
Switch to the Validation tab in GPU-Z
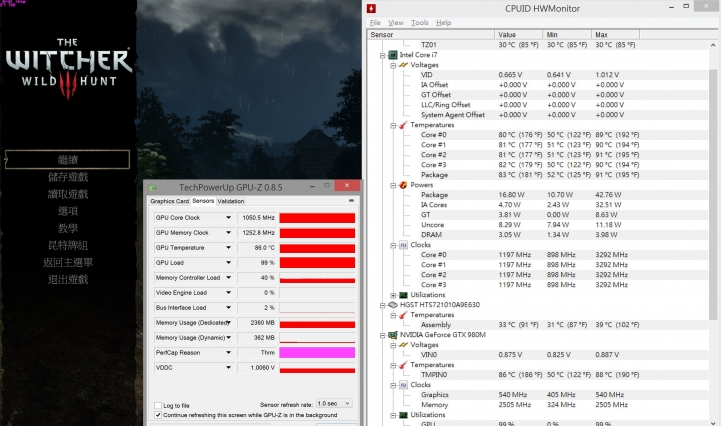coord(231,201)
